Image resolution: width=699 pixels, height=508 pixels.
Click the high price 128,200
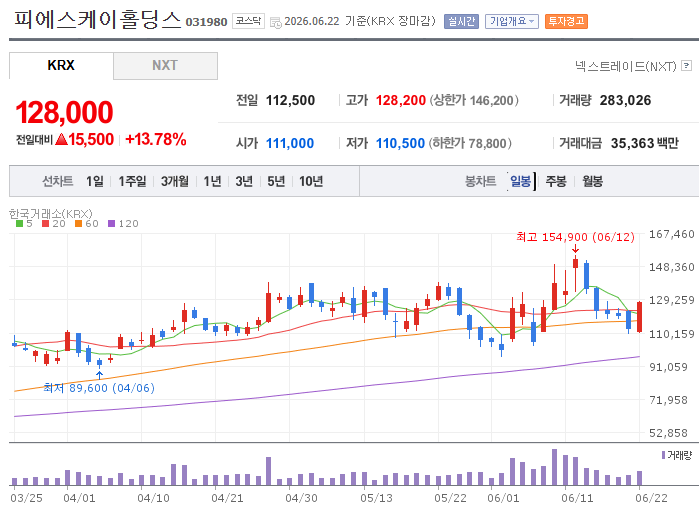(400, 100)
